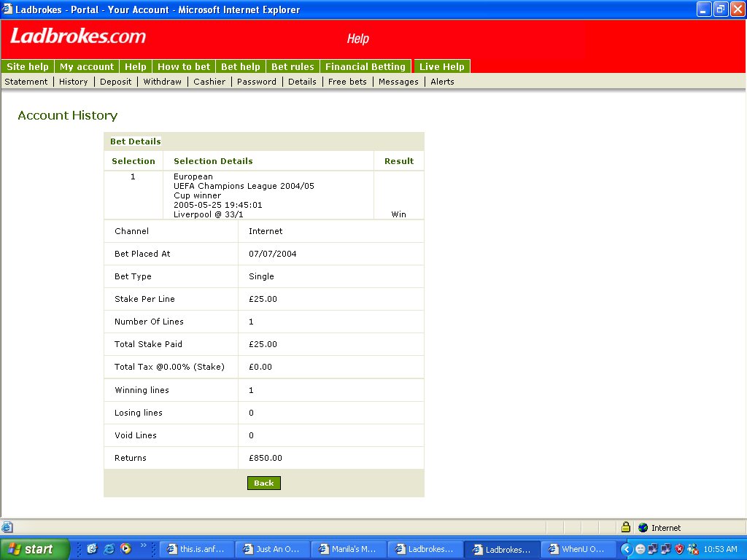Open the My account tab
Viewport: 747px width, 560px height.
87,66
